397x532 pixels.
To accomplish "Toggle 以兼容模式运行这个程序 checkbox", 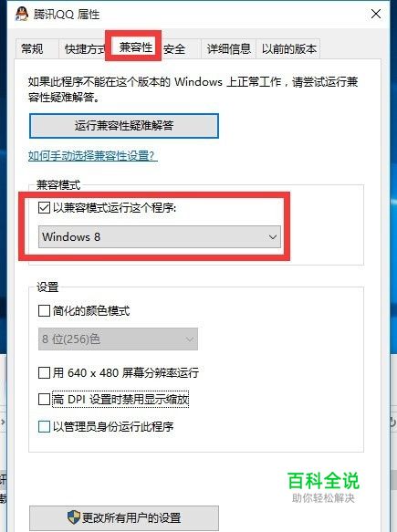I will pos(44,208).
